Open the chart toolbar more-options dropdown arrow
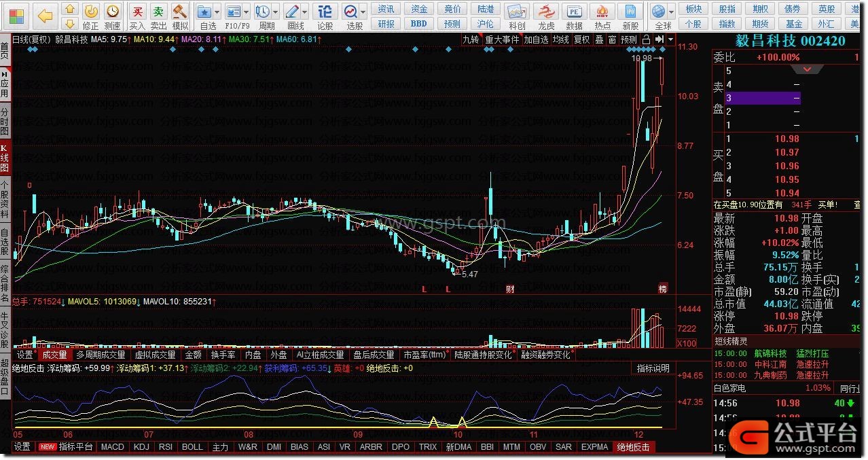 tap(671, 39)
